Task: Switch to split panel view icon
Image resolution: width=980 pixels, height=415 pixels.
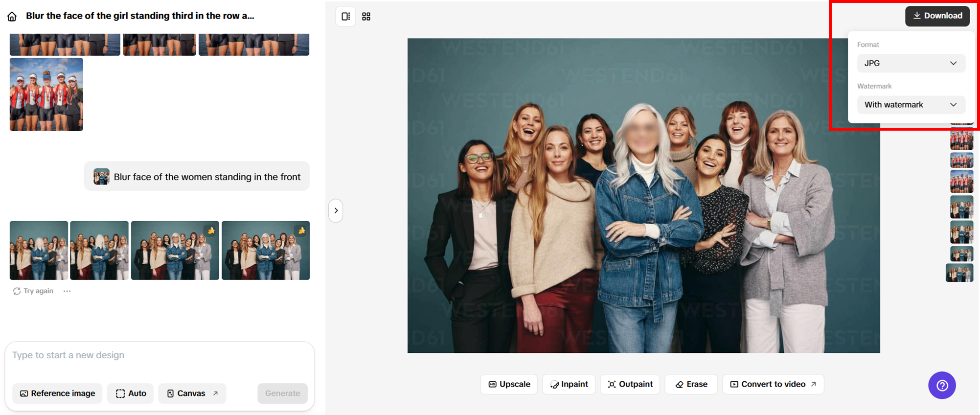Action: click(x=345, y=17)
